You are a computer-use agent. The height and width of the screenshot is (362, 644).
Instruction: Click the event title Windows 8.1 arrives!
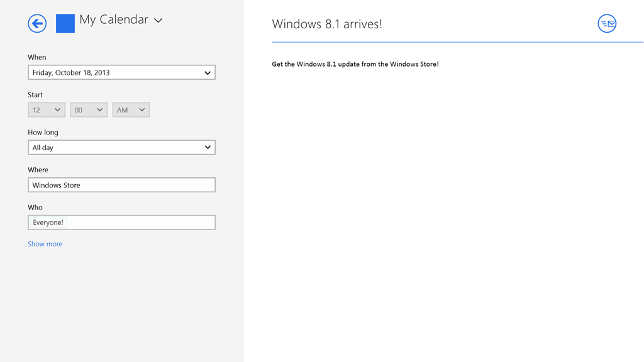click(327, 25)
